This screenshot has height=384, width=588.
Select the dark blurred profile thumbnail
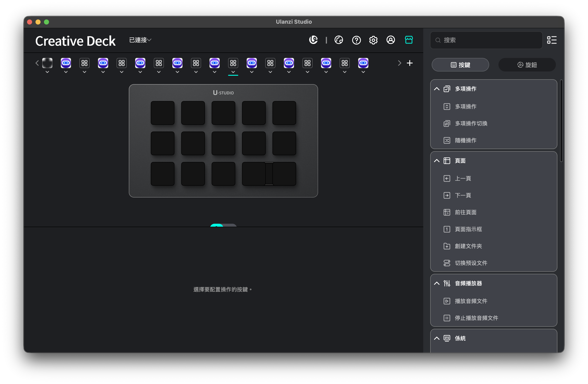47,63
